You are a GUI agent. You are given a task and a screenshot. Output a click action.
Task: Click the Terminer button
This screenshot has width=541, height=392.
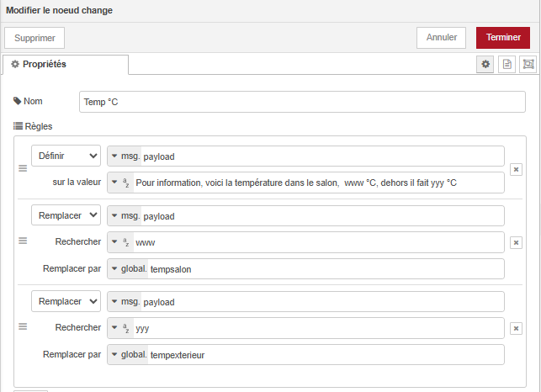point(503,38)
